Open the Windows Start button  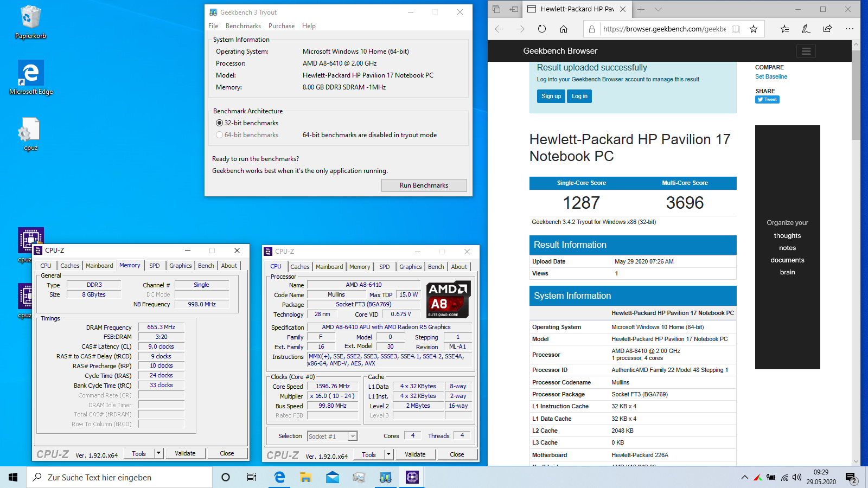click(13, 477)
